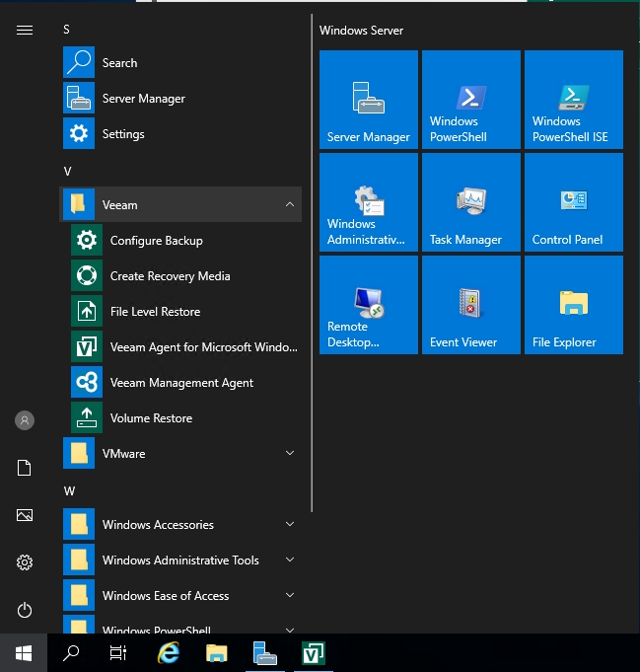
Task: Launch Create Recovery Media
Action: coord(170,276)
